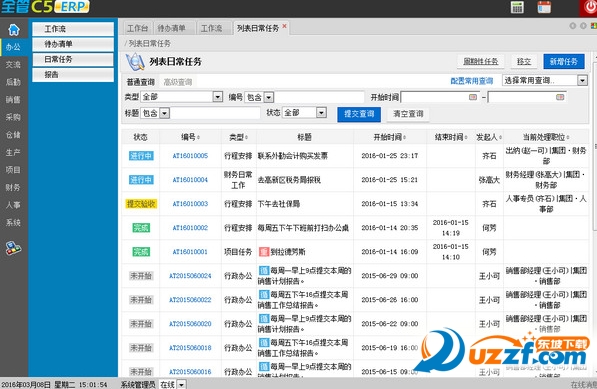Open the home icon in the sidebar
Viewport: 597px width, 389px height.
pyautogui.click(x=14, y=29)
